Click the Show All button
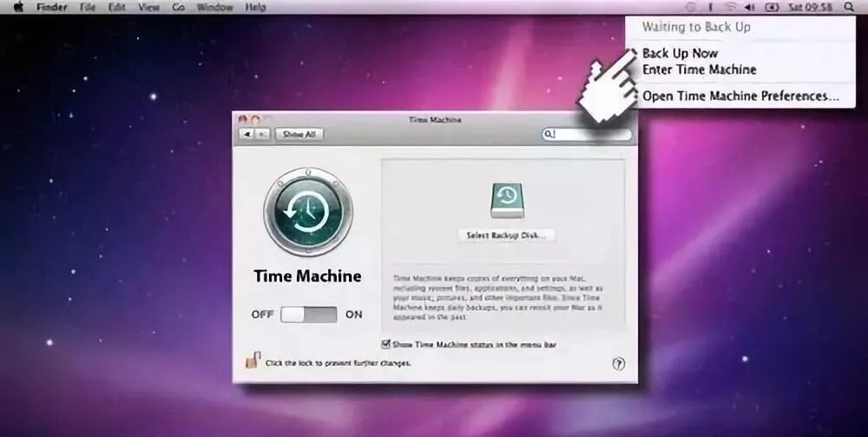This screenshot has width=868, height=437. click(299, 135)
